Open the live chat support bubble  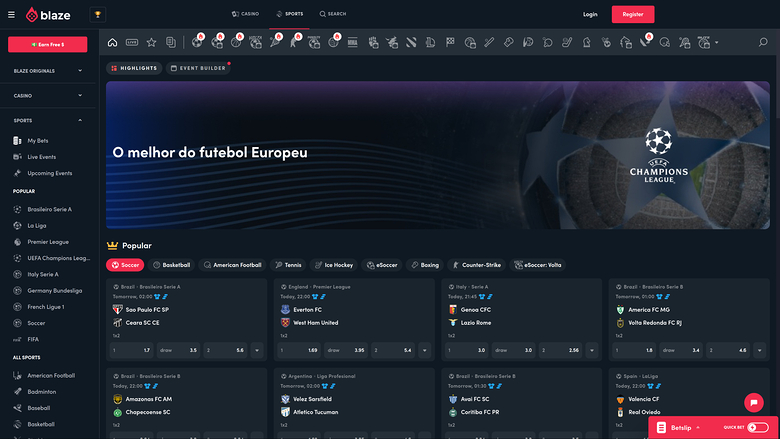[x=754, y=402]
